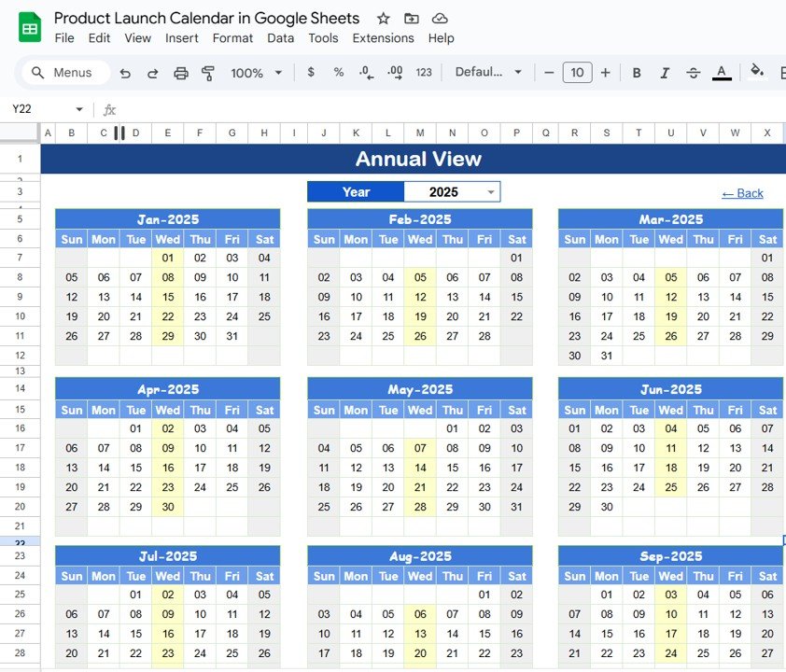Open the Name box dropdown arrow
This screenshot has width=786, height=672.
tap(79, 109)
